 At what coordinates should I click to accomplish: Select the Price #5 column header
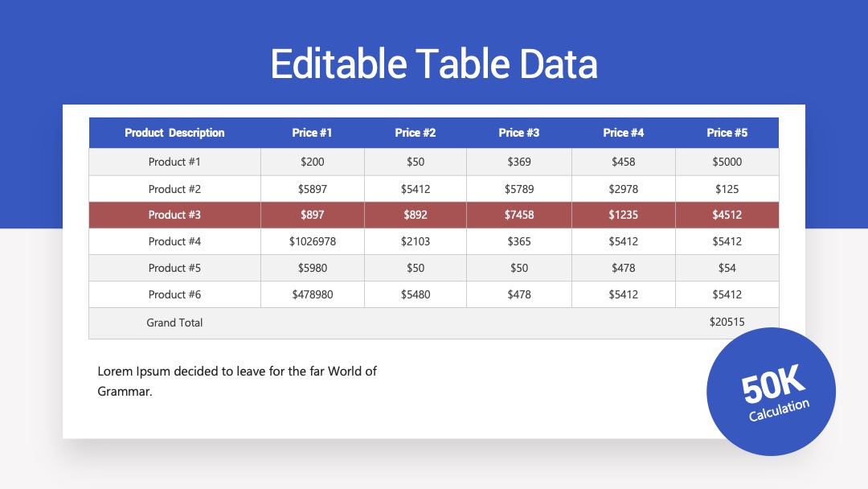click(x=727, y=133)
